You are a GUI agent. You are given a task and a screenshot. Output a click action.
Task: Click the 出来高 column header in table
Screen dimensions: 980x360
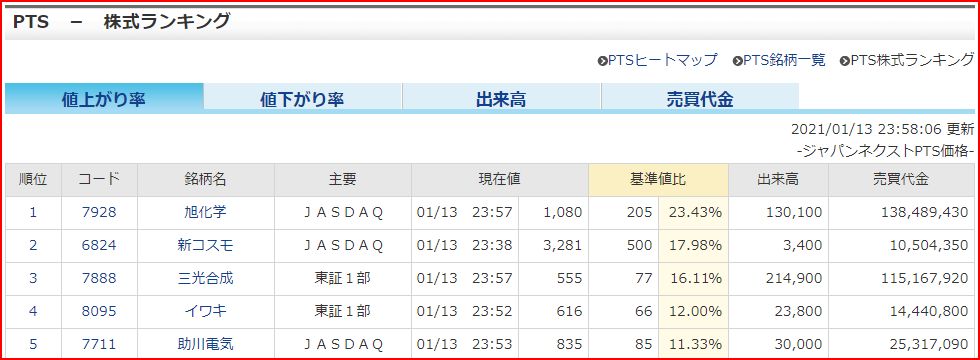point(778,180)
